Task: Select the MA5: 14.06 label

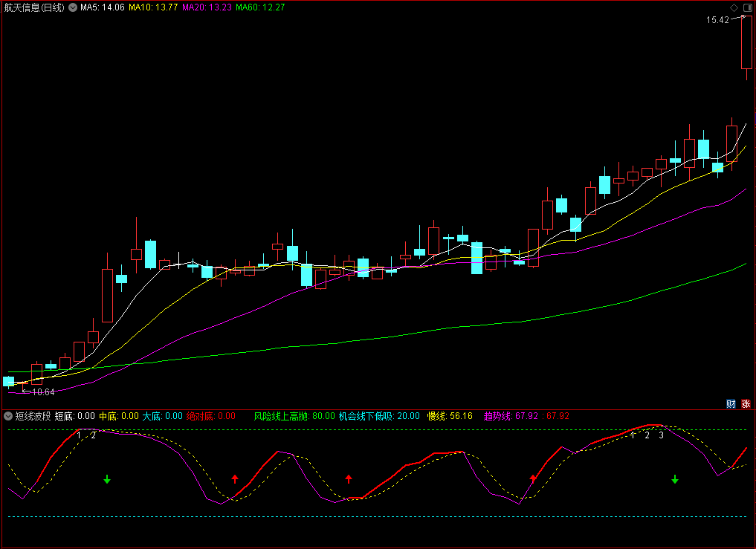Action: [x=103, y=7]
